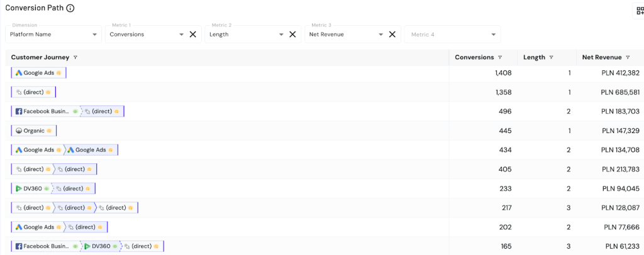Click the Length column filter icon
This screenshot has height=255, width=644.
point(552,57)
